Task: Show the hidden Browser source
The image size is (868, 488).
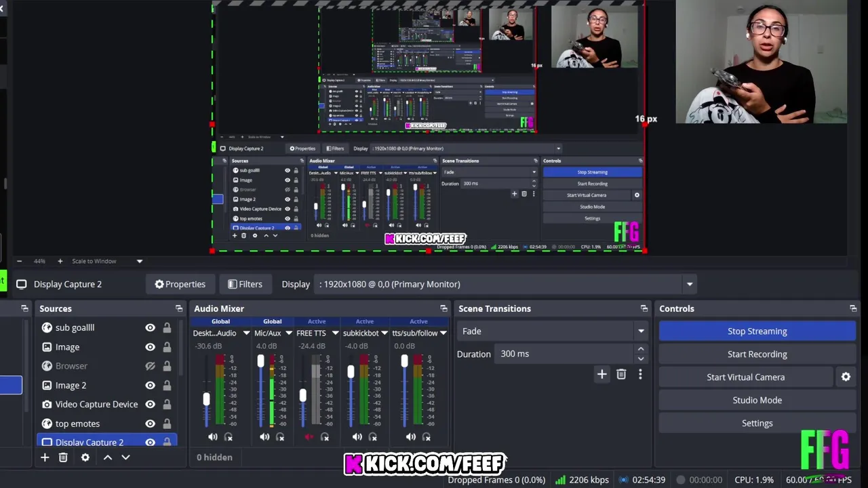Action: point(150,366)
